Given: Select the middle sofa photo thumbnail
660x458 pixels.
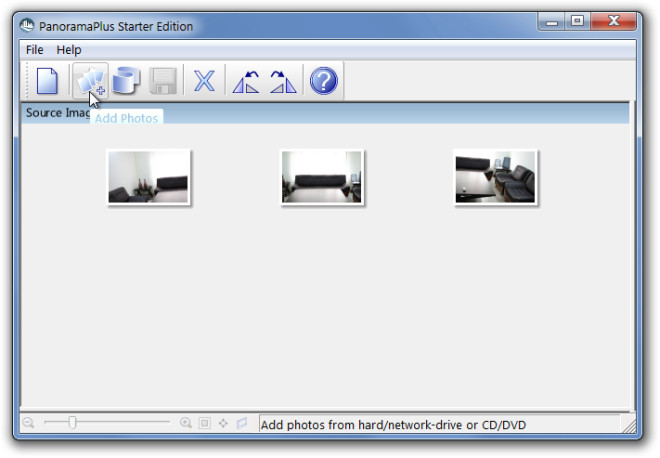Looking at the screenshot, I should tap(322, 177).
